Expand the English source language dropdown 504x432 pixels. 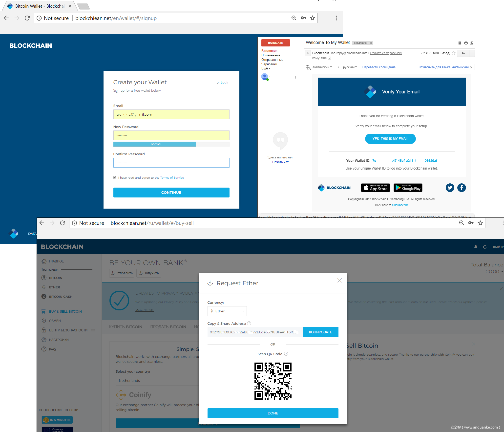click(x=322, y=67)
